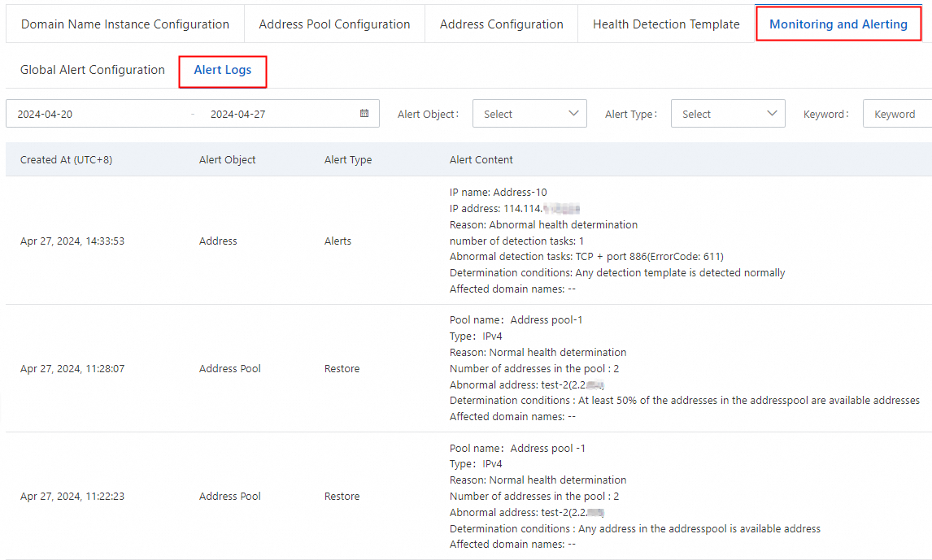Click the Alert Type dropdown chevron arrow
The image size is (932, 560).
[x=772, y=114]
